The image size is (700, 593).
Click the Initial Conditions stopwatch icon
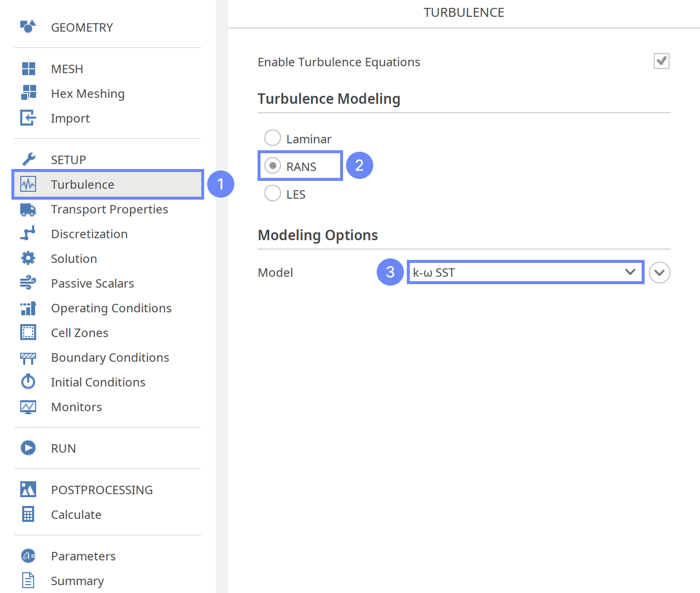[x=28, y=381]
